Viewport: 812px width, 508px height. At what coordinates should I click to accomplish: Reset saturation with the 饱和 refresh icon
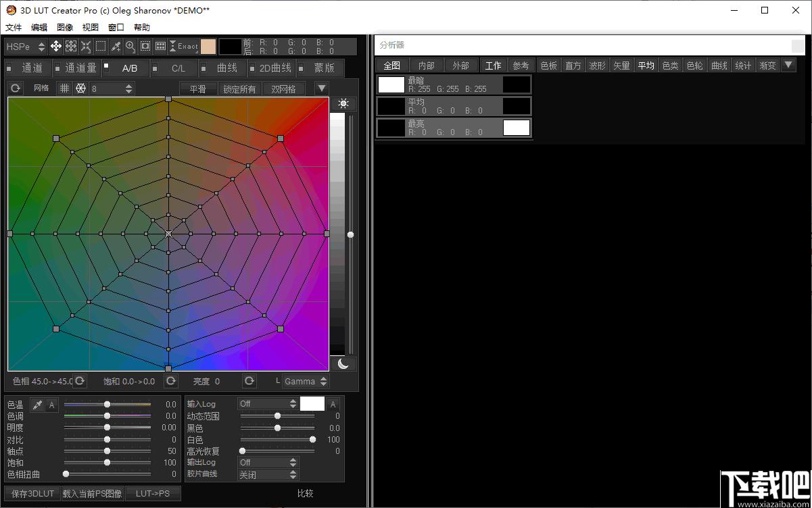(x=170, y=381)
